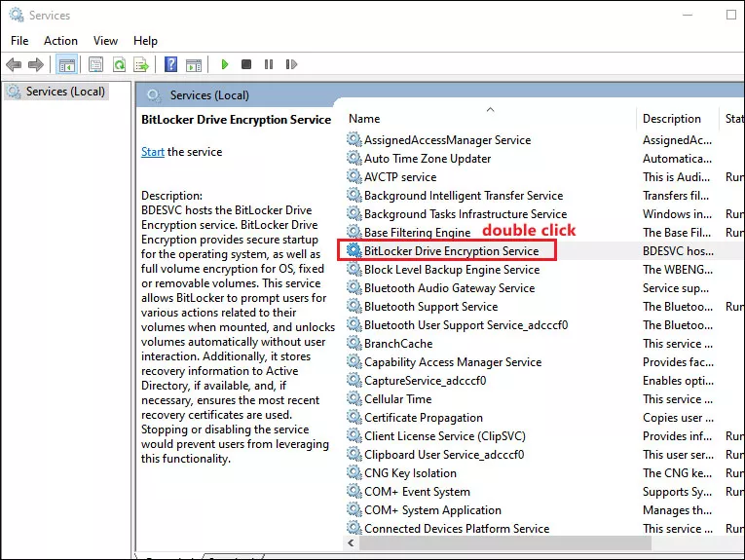
Task: Click the Export List toolbar icon
Action: click(141, 64)
